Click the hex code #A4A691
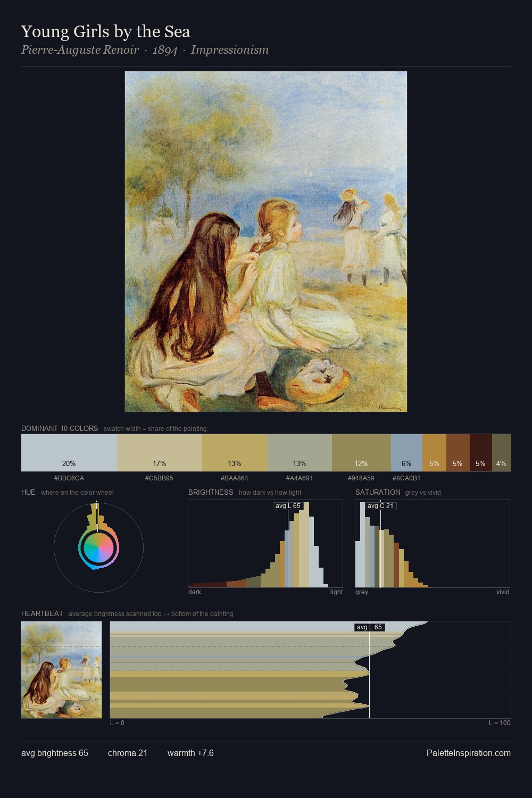 pyautogui.click(x=300, y=478)
